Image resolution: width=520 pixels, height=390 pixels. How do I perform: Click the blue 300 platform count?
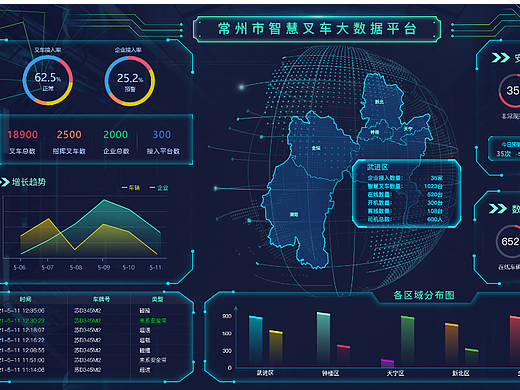click(162, 135)
